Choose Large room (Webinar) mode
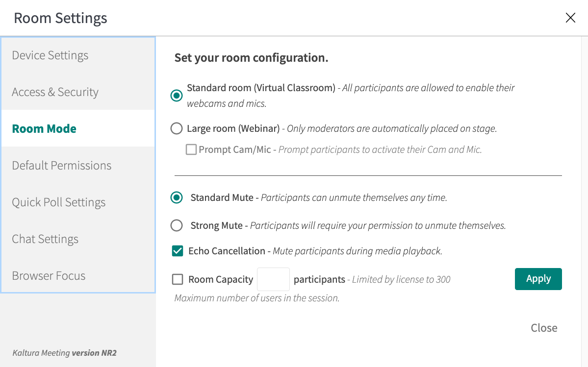 coord(177,129)
